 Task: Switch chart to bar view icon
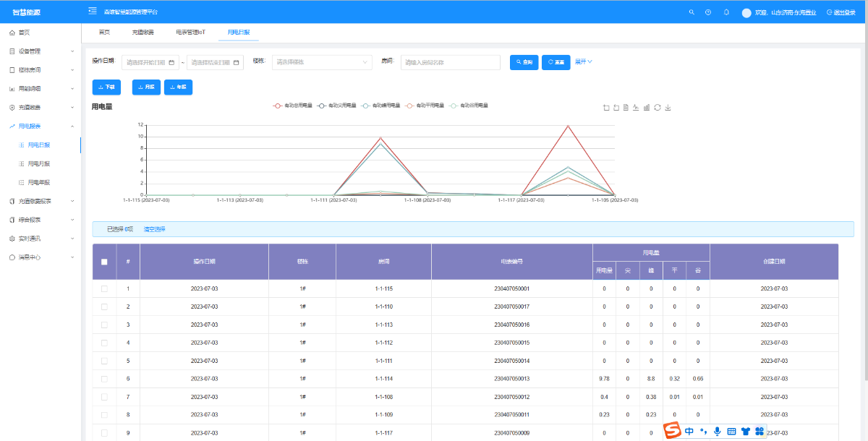point(647,108)
